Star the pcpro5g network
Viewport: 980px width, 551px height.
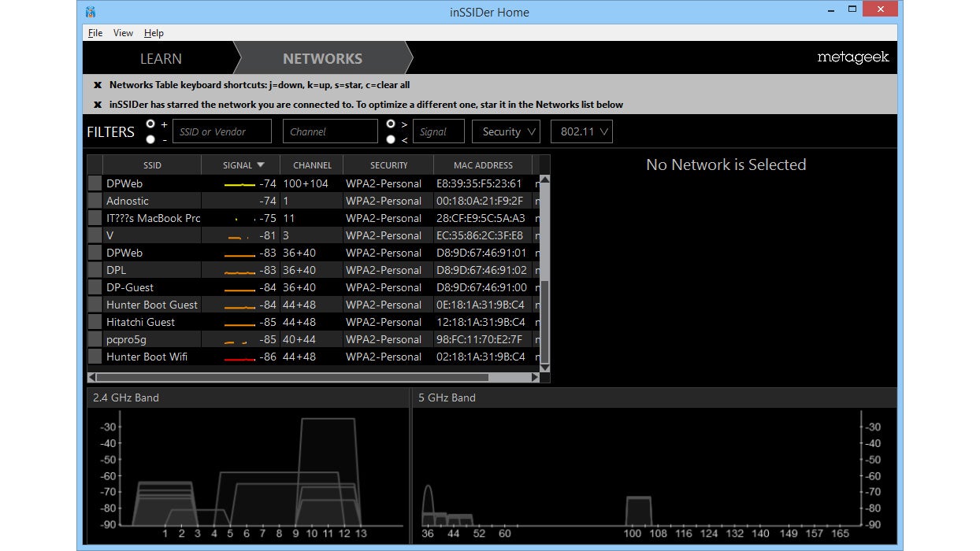95,339
